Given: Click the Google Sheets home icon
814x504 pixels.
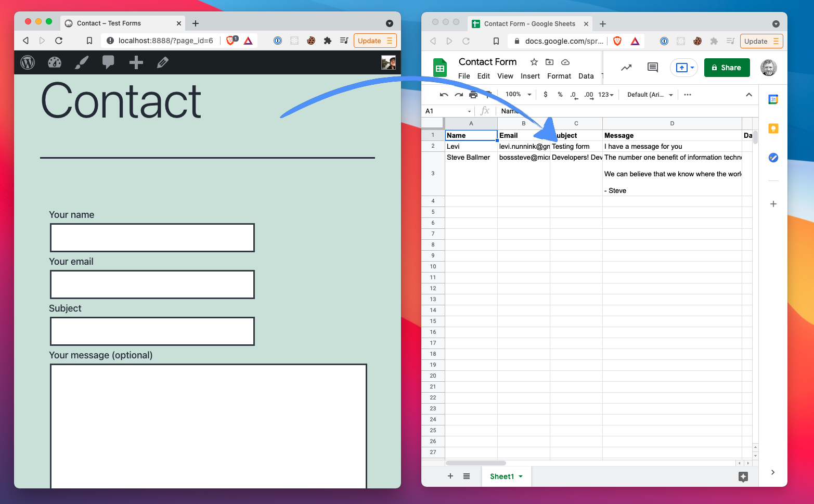Looking at the screenshot, I should point(440,68).
